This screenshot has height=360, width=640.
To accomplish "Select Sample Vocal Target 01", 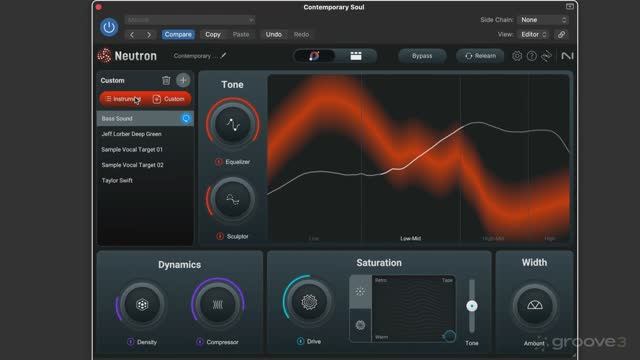I will (145, 149).
